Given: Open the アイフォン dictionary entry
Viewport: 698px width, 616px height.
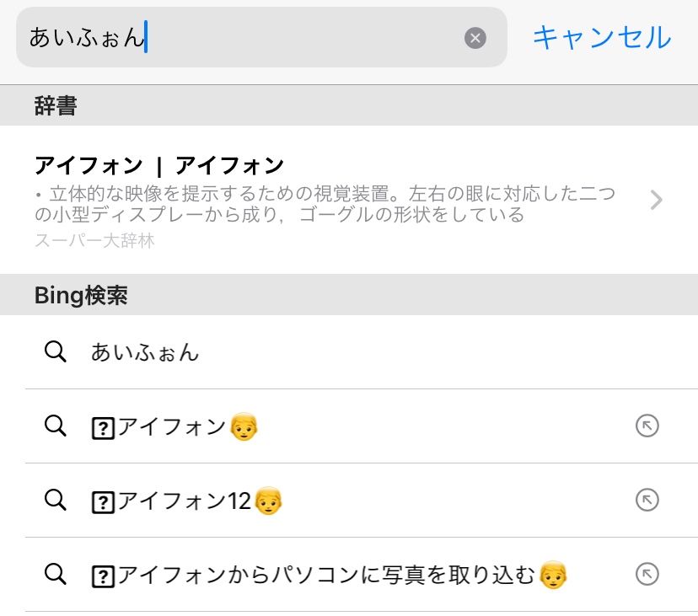Looking at the screenshot, I should pyautogui.click(x=158, y=166).
